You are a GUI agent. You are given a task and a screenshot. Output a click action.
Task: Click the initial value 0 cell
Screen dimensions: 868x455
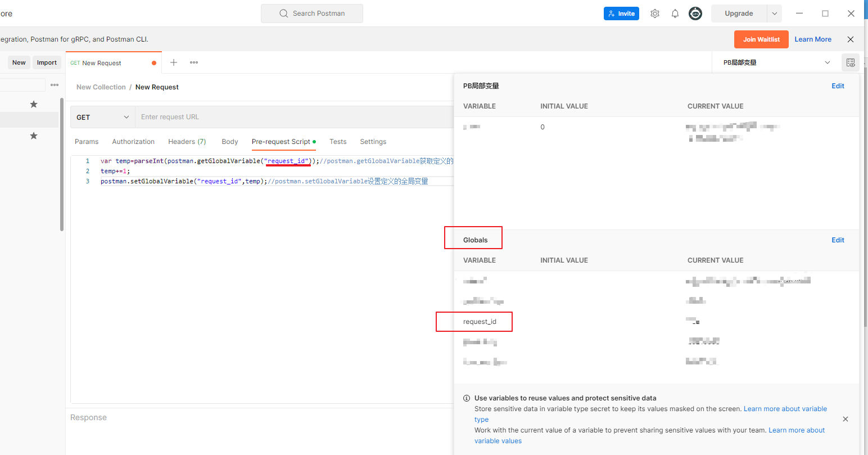click(542, 127)
